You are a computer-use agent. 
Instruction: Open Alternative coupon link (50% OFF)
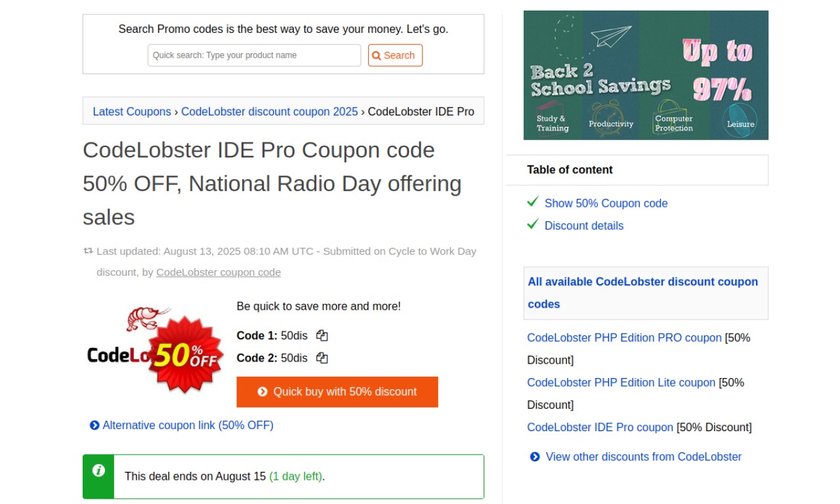point(188,425)
